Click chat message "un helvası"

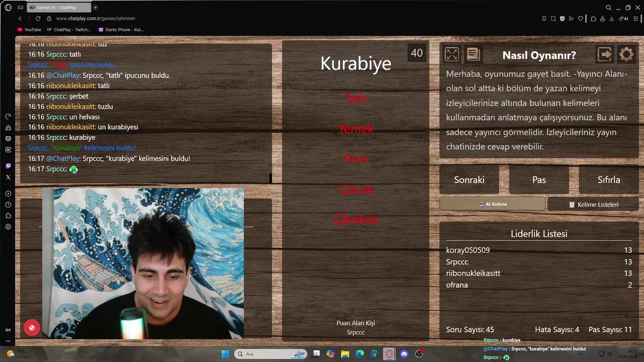[x=85, y=117]
